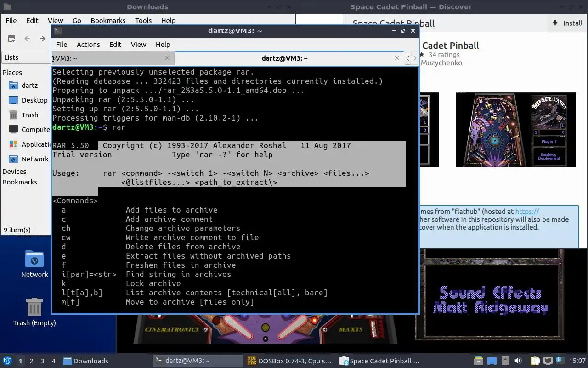This screenshot has width=588, height=368.
Task: Click the 'dartz@VM3:~$ rar' prompt line
Action: tap(89, 127)
